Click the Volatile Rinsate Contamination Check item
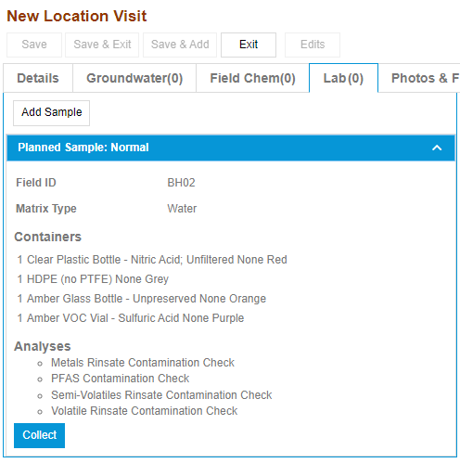The image size is (460, 476). click(x=144, y=411)
